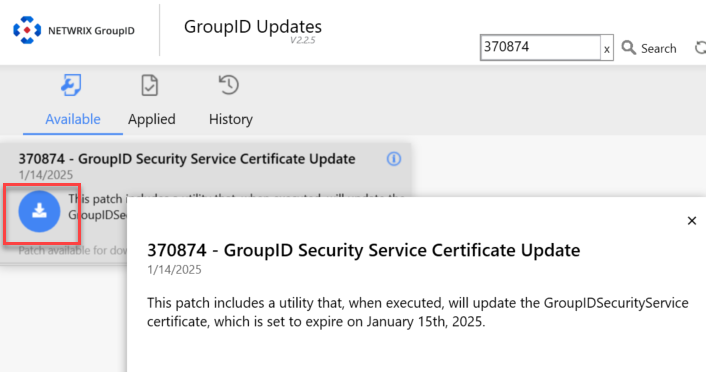The width and height of the screenshot is (706, 372).
Task: Click the popup date 1/14/2025
Action: point(174,270)
